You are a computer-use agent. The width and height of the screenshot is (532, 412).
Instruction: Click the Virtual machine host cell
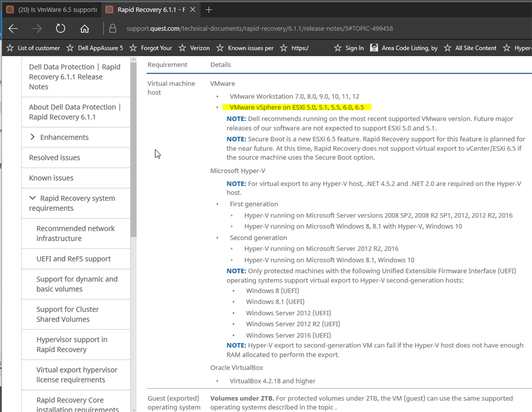171,88
